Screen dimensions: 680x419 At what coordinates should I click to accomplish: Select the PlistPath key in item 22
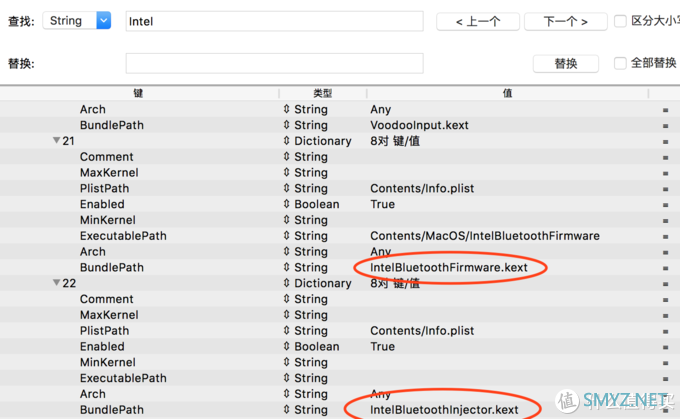(x=104, y=331)
